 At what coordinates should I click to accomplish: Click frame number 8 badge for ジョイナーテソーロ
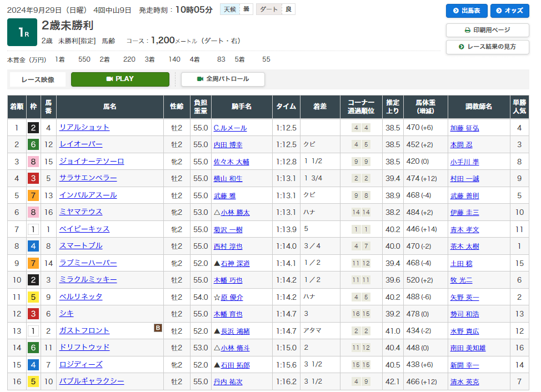(x=33, y=162)
